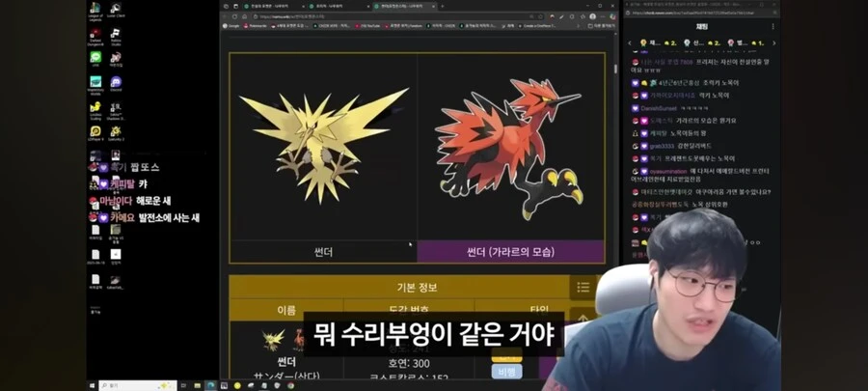This screenshot has width=868, height=391.
Task: Click the 비행 type badge
Action: pyautogui.click(x=506, y=372)
